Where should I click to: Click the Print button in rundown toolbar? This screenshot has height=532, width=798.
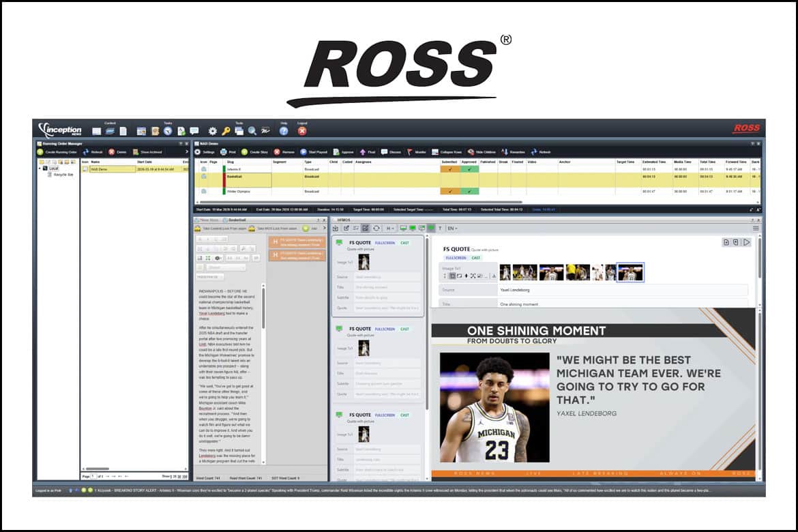(224, 152)
